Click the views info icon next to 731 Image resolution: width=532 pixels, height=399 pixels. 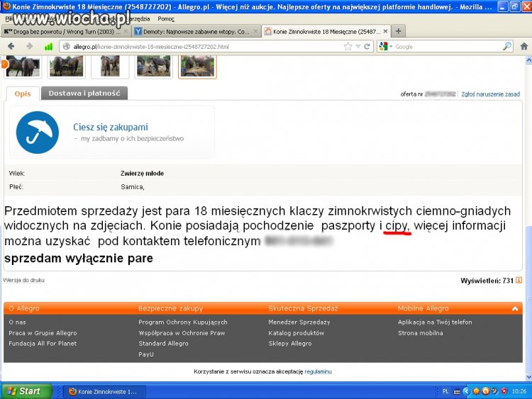point(519,280)
